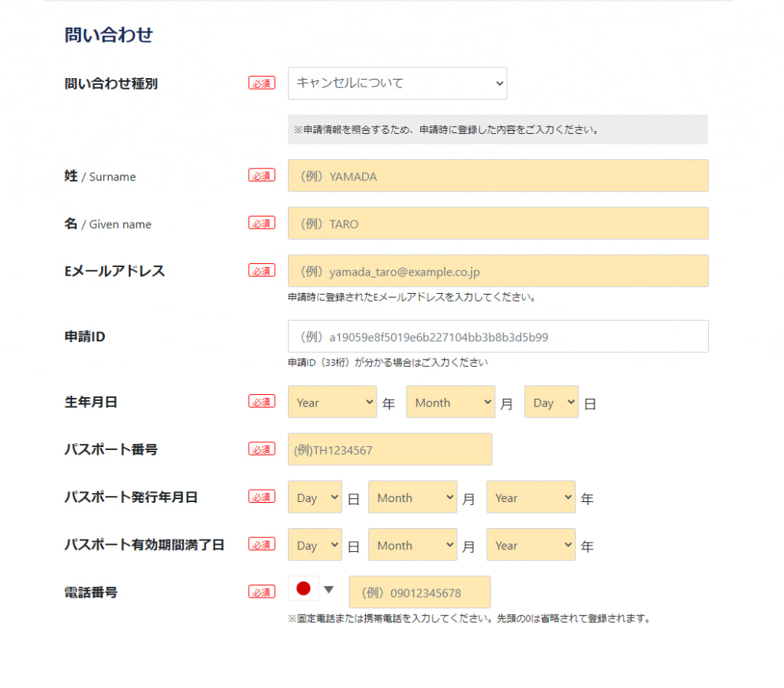Open the パスポート発行年月日 Day dropdown
The image size is (784, 688).
click(315, 497)
